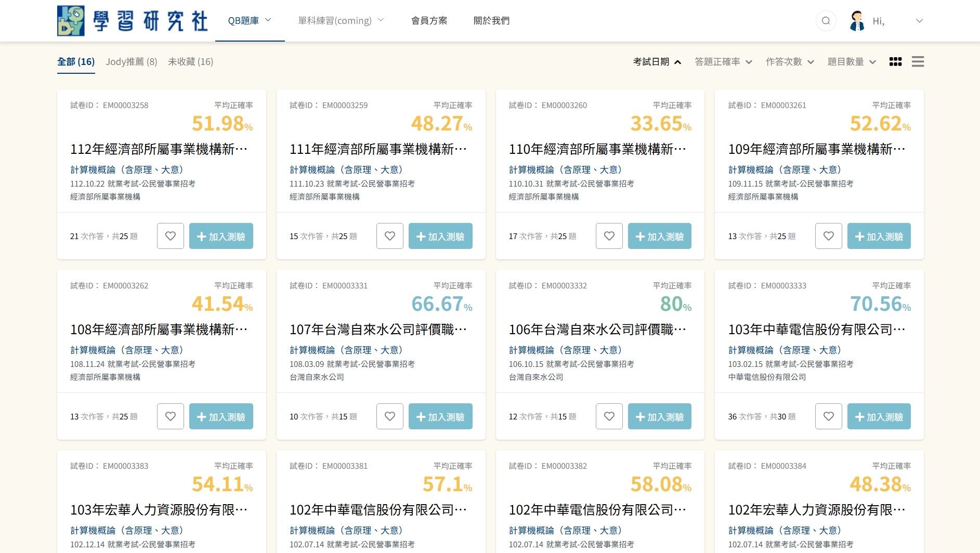Open 102年宏華人力資源股份有限 exam title

coord(817,510)
